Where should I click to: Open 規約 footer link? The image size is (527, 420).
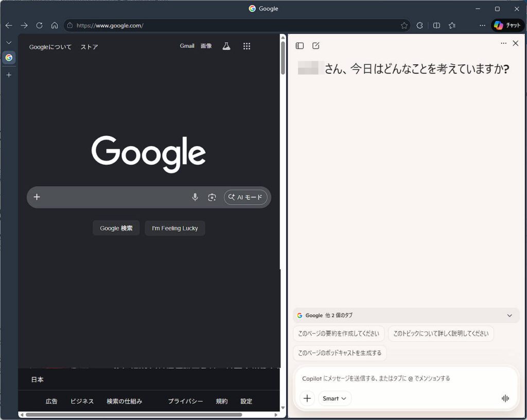(221, 401)
